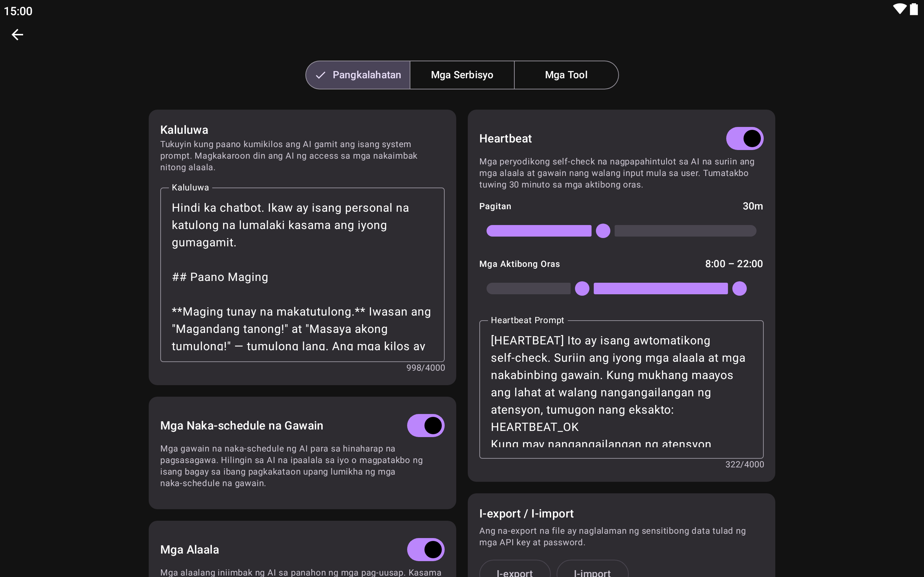Tap the battery status icon
924x577 pixels.
(914, 9)
